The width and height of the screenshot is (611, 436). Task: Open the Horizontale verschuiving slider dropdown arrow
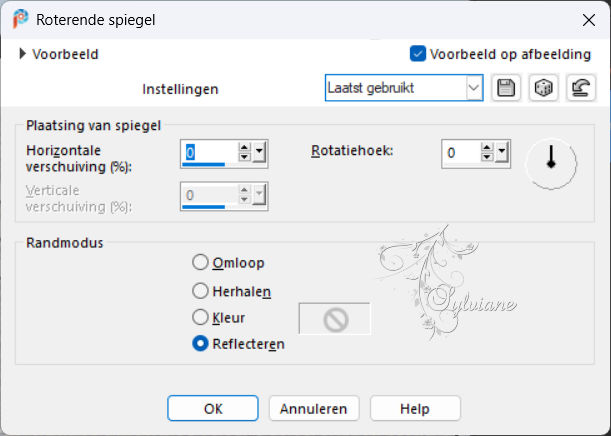[259, 152]
